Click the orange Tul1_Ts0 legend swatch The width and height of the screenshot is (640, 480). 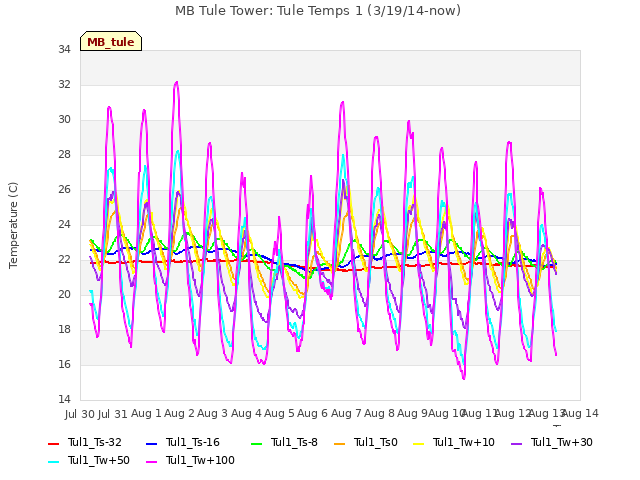coord(340,444)
